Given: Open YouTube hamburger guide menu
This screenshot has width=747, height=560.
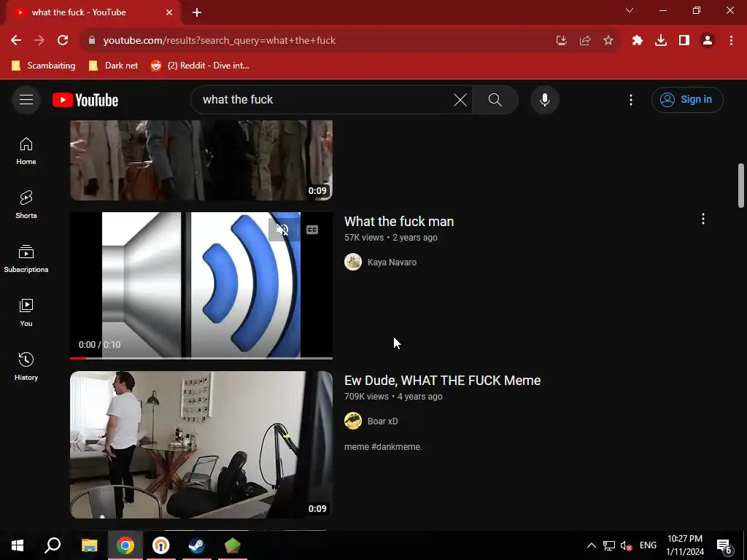Looking at the screenshot, I should [26, 99].
